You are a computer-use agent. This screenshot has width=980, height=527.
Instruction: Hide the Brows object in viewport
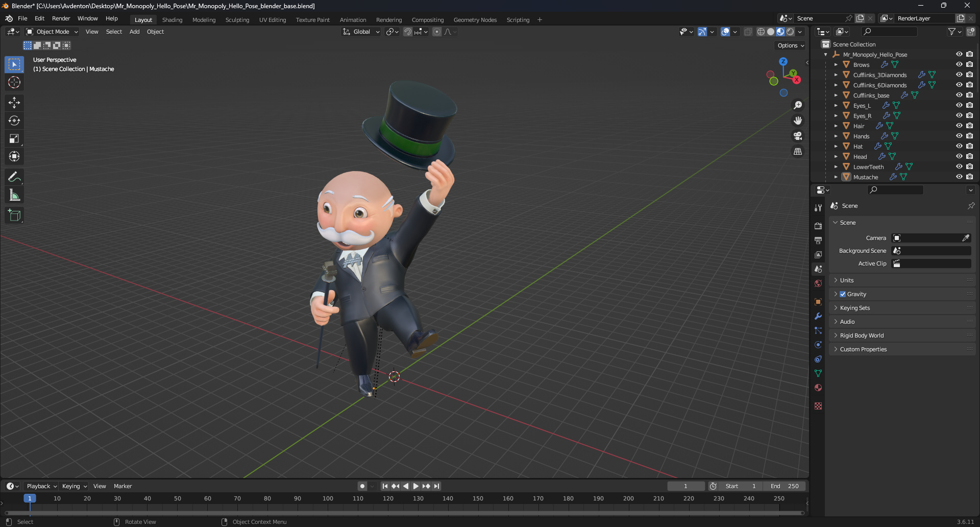[959, 64]
